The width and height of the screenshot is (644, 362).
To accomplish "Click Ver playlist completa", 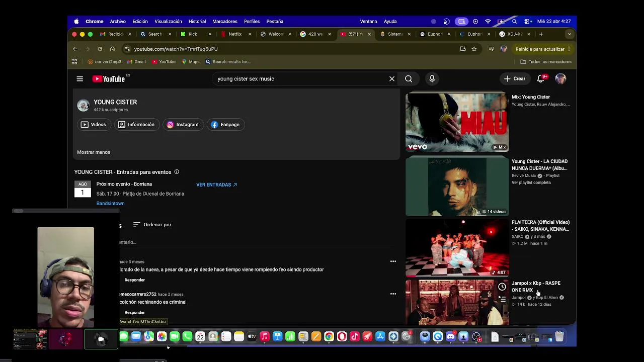I will (531, 183).
